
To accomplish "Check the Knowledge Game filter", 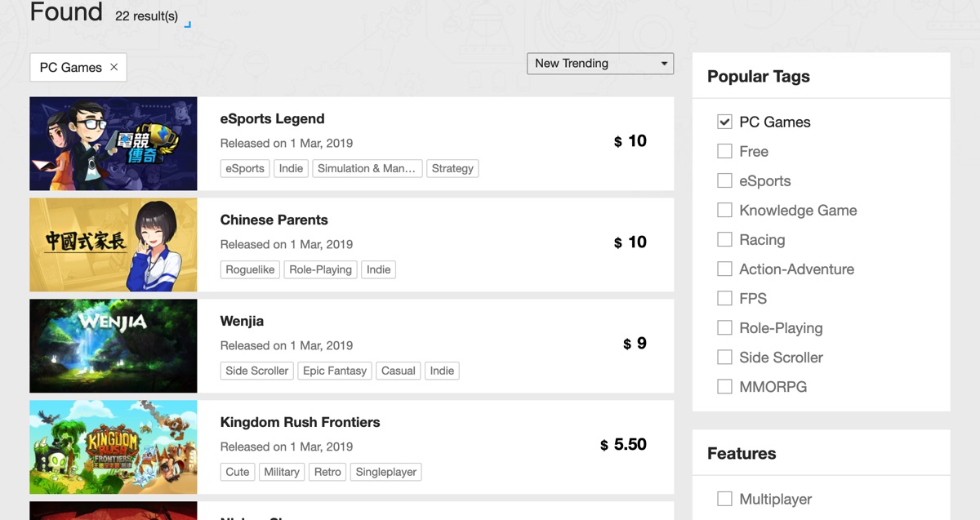I will (x=724, y=210).
